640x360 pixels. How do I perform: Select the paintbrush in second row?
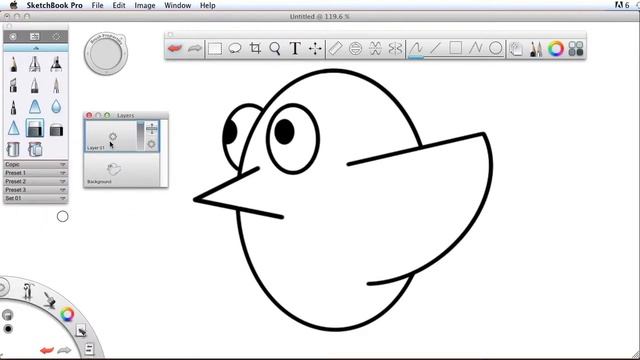pos(35,86)
